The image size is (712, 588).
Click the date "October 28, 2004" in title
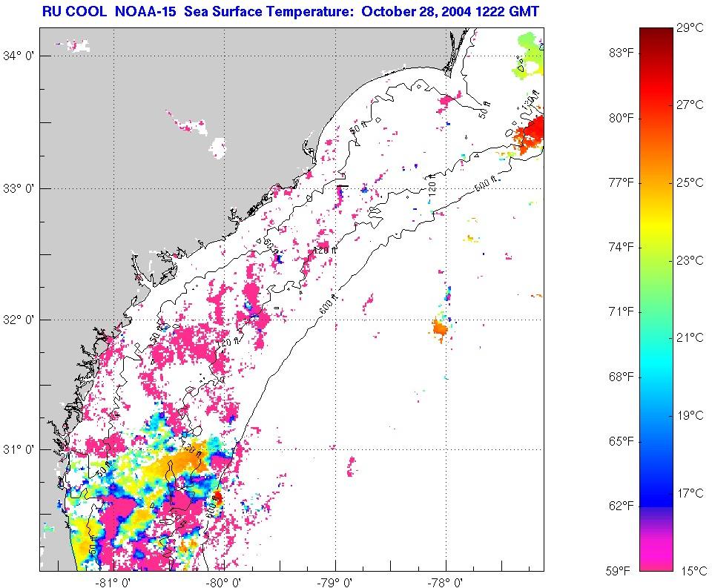tap(416, 11)
